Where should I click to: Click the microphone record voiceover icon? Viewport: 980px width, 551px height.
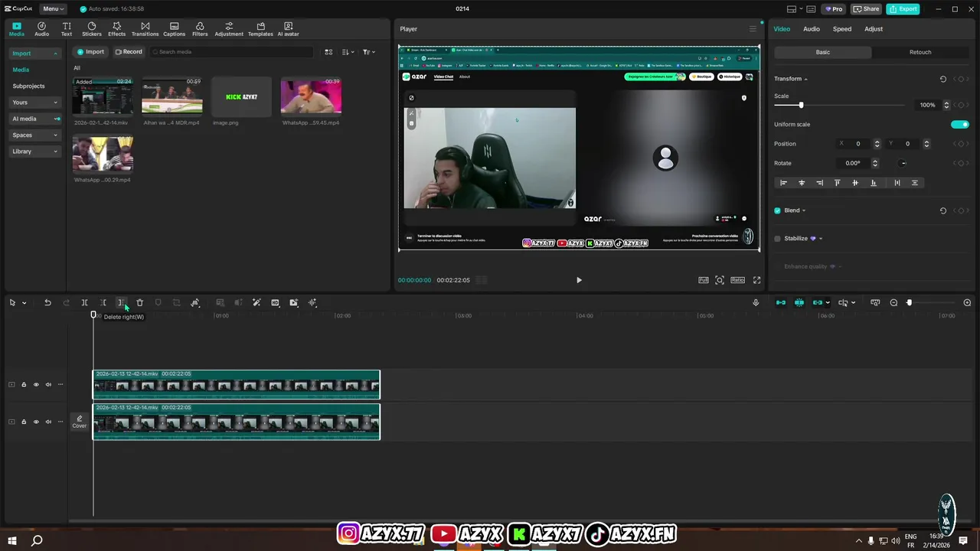click(756, 302)
